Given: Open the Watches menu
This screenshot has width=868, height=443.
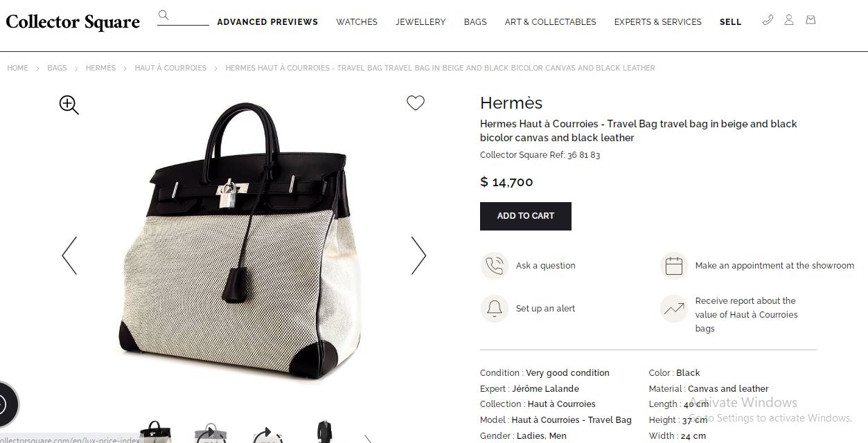Looking at the screenshot, I should click(x=357, y=22).
